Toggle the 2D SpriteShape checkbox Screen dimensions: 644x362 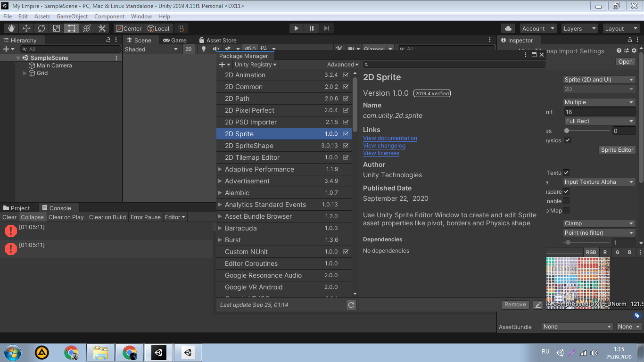click(x=346, y=146)
